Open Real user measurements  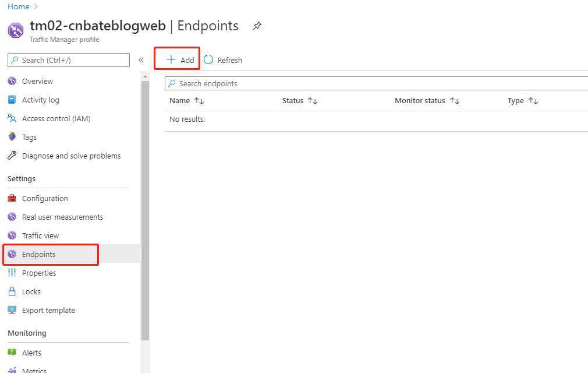tap(63, 217)
